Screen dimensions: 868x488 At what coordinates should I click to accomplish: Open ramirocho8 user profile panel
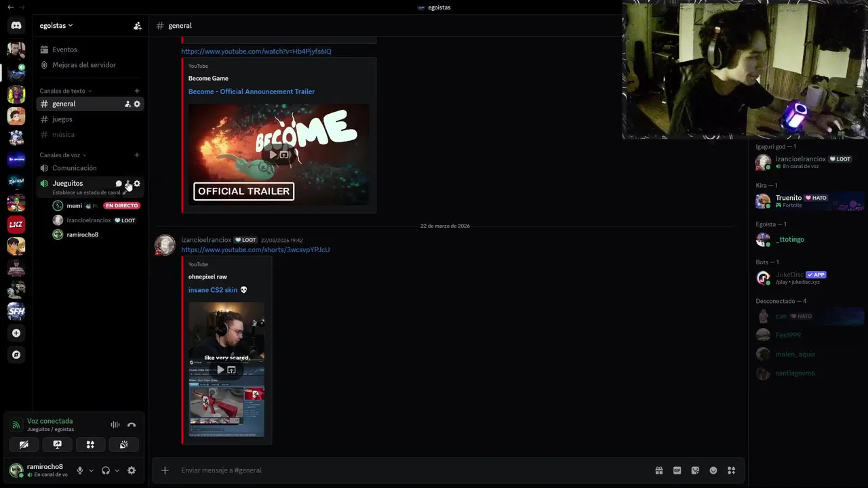[x=39, y=470]
